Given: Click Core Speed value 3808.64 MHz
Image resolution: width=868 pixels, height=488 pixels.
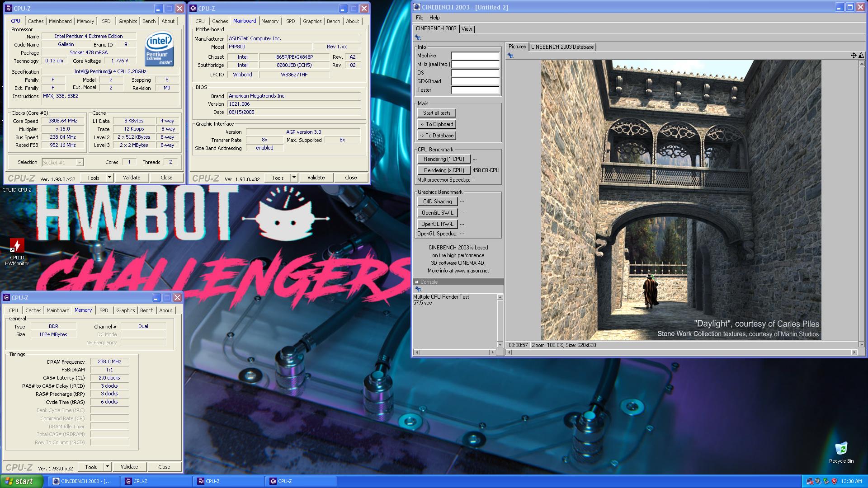Looking at the screenshot, I should pyautogui.click(x=63, y=121).
